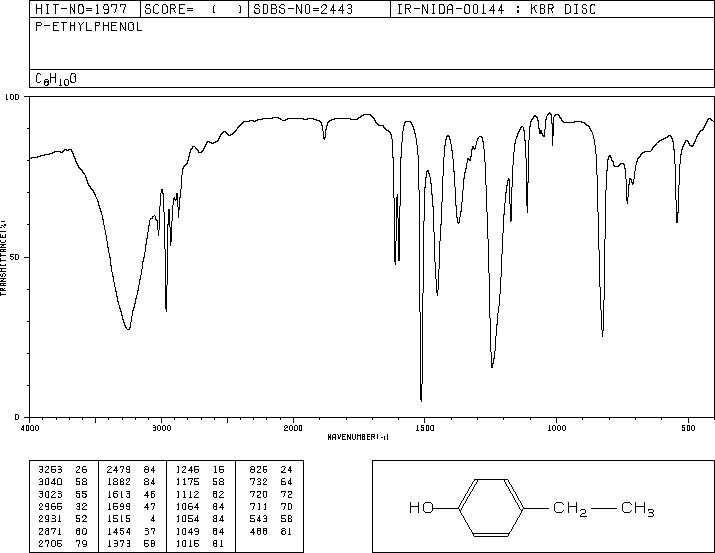This screenshot has width=715, height=553.
Task: Click peak table entry 2479
Action: point(119,470)
